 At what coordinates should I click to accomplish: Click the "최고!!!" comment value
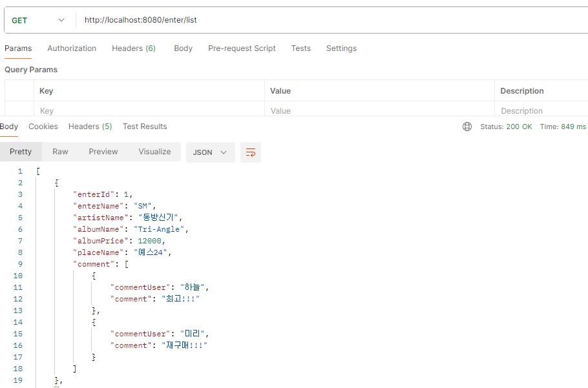point(181,299)
